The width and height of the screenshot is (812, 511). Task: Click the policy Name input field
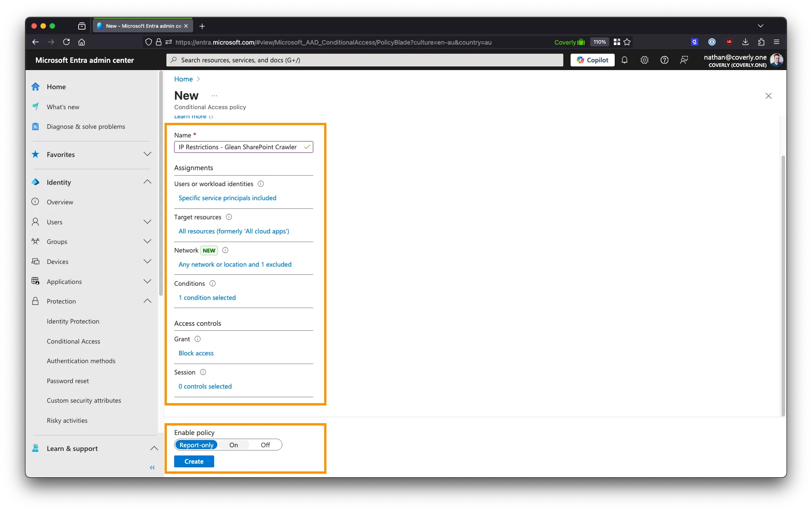pos(240,147)
